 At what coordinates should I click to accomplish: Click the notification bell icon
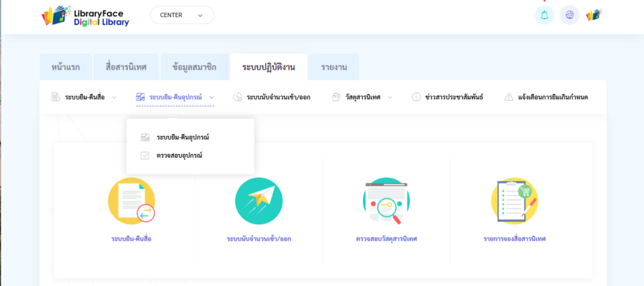tap(544, 15)
